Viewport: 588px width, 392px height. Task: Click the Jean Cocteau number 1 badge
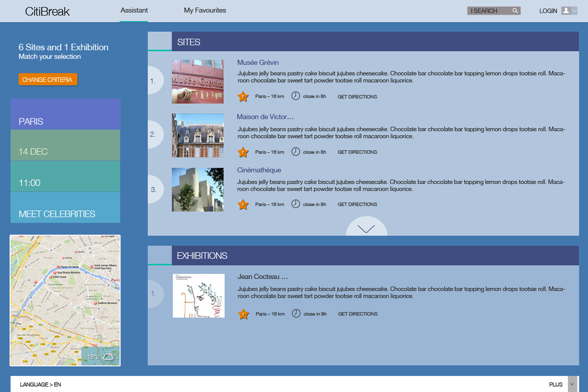pos(155,294)
